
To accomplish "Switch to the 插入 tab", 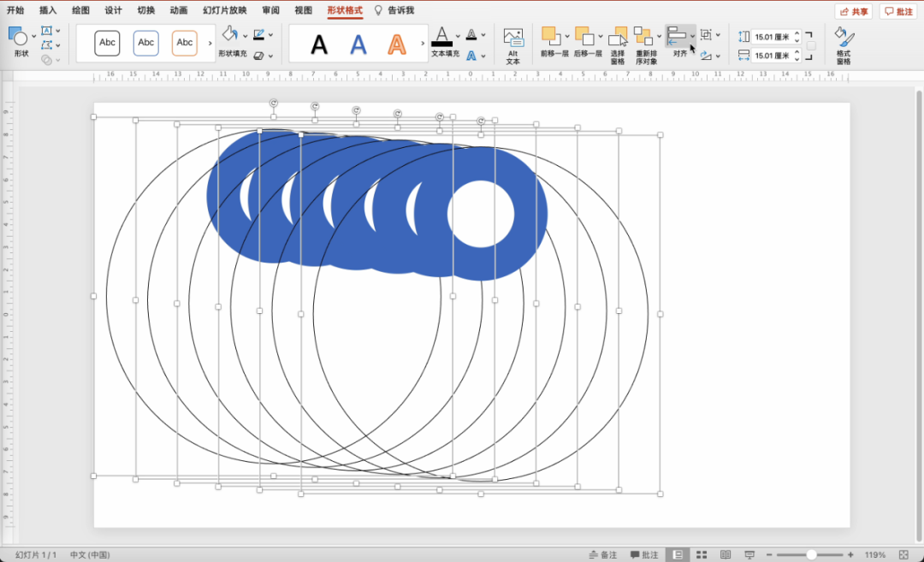I will coord(48,10).
